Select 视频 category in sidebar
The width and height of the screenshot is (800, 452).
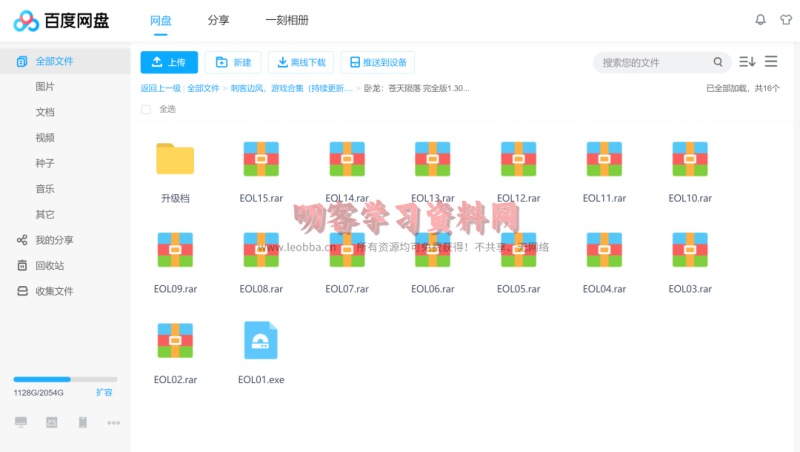coord(45,138)
